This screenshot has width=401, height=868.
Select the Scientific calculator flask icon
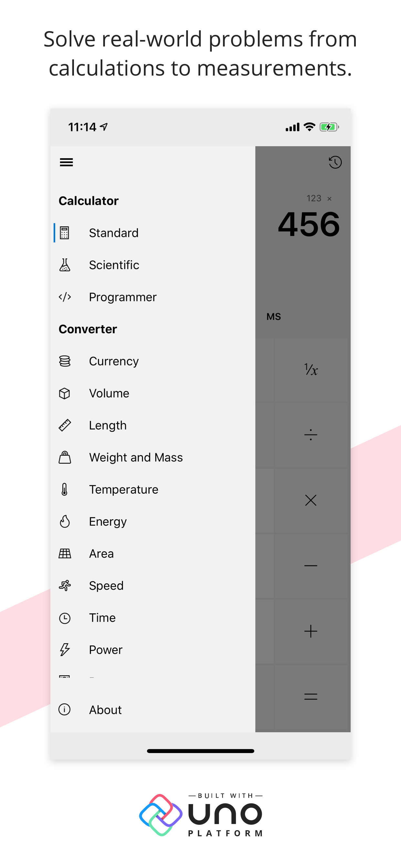[64, 265]
